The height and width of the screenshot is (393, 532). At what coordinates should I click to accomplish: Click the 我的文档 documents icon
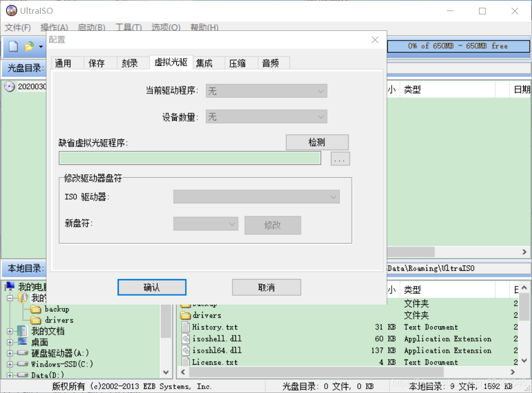(23, 331)
